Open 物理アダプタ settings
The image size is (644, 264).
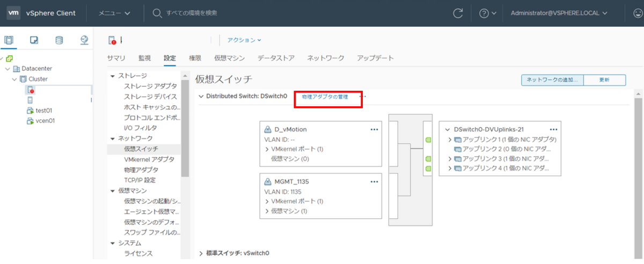[x=141, y=170]
